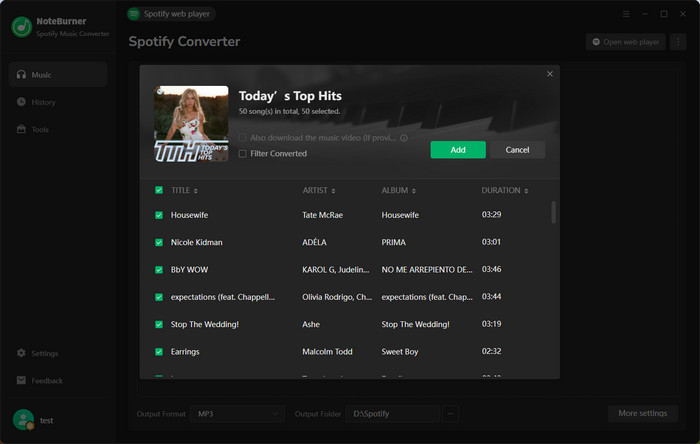The image size is (700, 444).
Task: Toggle Also download the music video checkbox
Action: pos(242,137)
